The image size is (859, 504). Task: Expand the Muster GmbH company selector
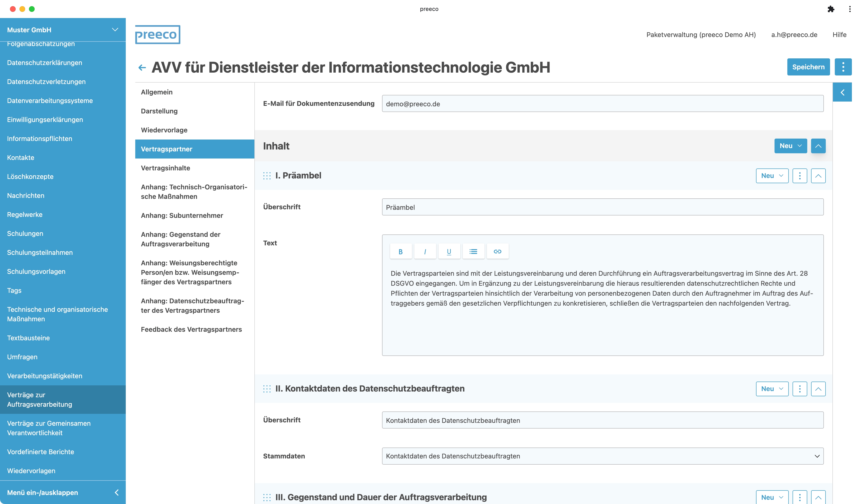click(x=115, y=30)
